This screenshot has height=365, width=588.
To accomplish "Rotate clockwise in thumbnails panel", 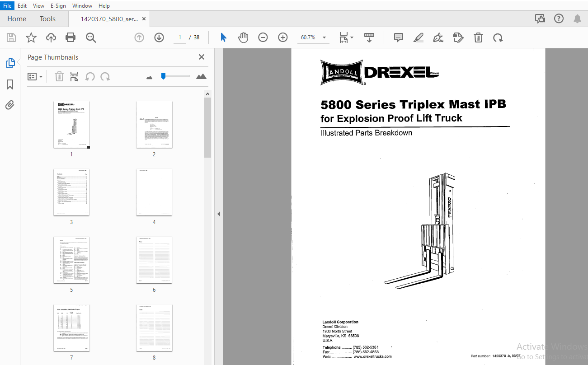I will tap(105, 76).
